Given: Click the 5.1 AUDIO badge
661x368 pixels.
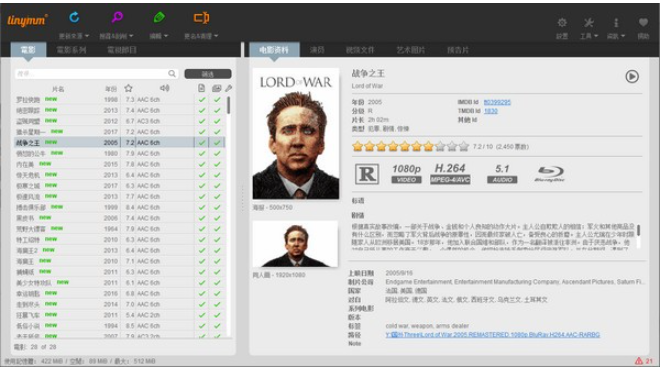Looking at the screenshot, I should (502, 174).
